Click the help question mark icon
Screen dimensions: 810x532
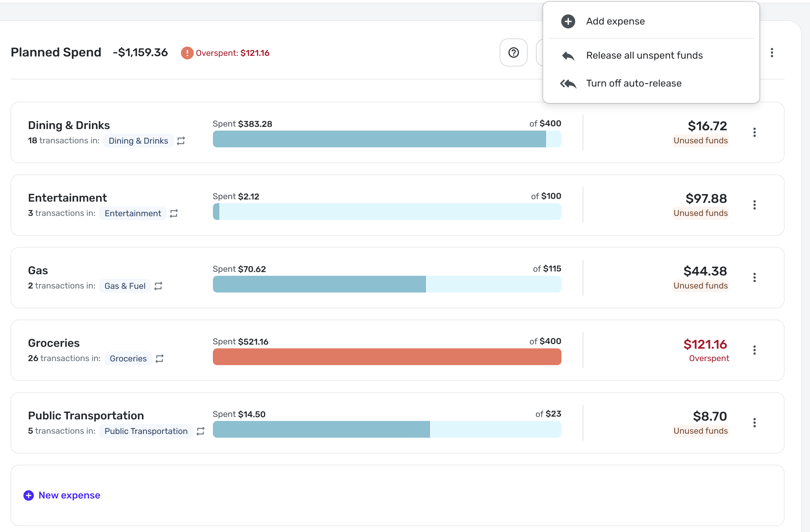coord(513,53)
